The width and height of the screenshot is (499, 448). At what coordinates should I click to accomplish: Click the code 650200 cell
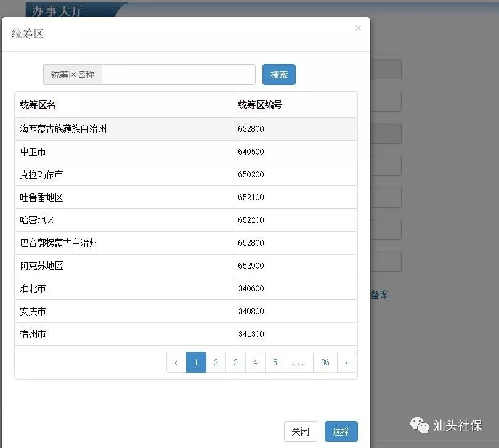pyautogui.click(x=295, y=174)
